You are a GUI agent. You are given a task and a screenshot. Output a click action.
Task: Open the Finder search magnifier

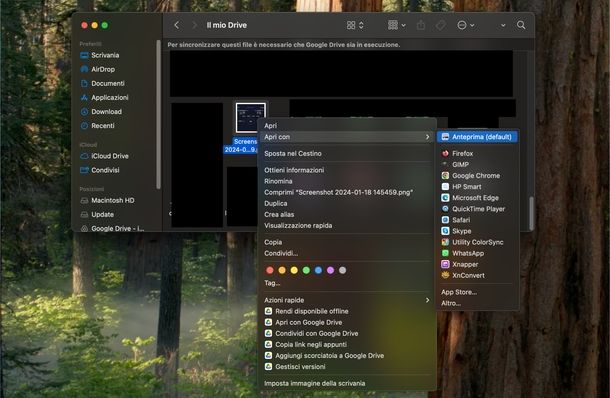click(521, 25)
